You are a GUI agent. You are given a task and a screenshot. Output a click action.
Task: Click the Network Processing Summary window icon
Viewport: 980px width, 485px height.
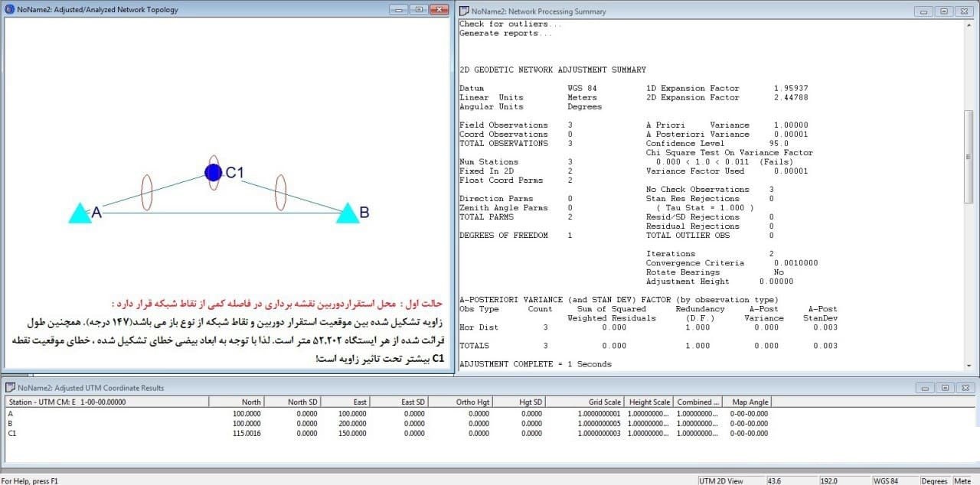[464, 11]
